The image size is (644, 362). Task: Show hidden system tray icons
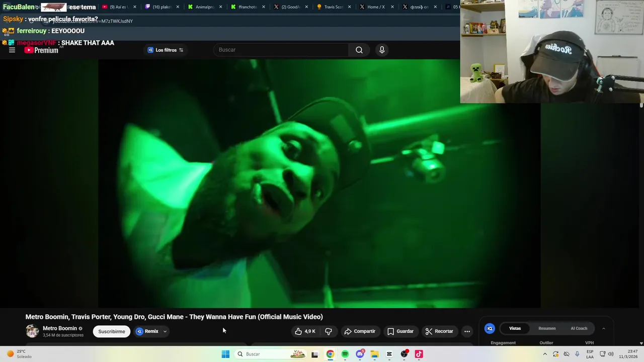545,354
